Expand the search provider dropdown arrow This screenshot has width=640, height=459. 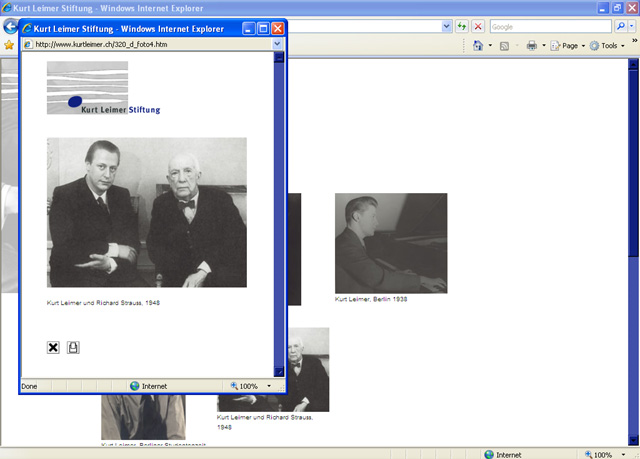632,26
